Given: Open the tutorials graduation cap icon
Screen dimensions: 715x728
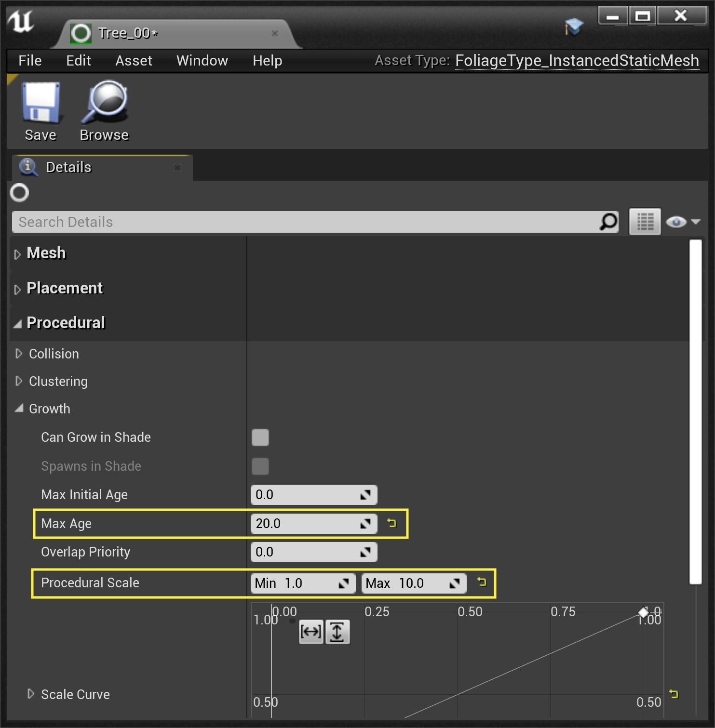Looking at the screenshot, I should coord(574,26).
